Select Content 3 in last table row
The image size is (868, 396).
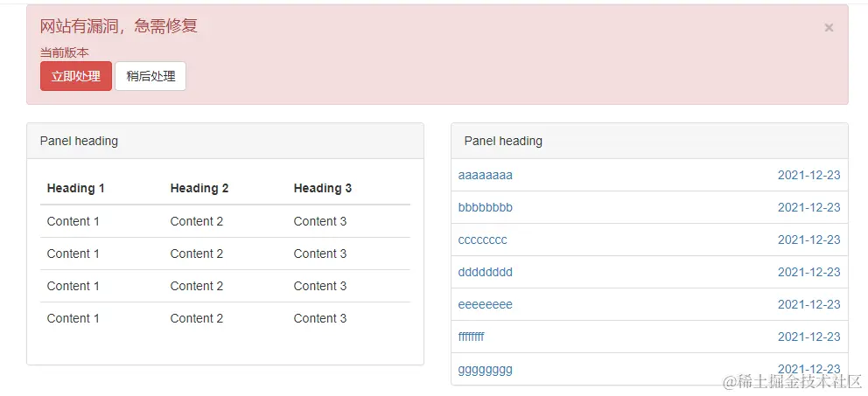click(320, 318)
